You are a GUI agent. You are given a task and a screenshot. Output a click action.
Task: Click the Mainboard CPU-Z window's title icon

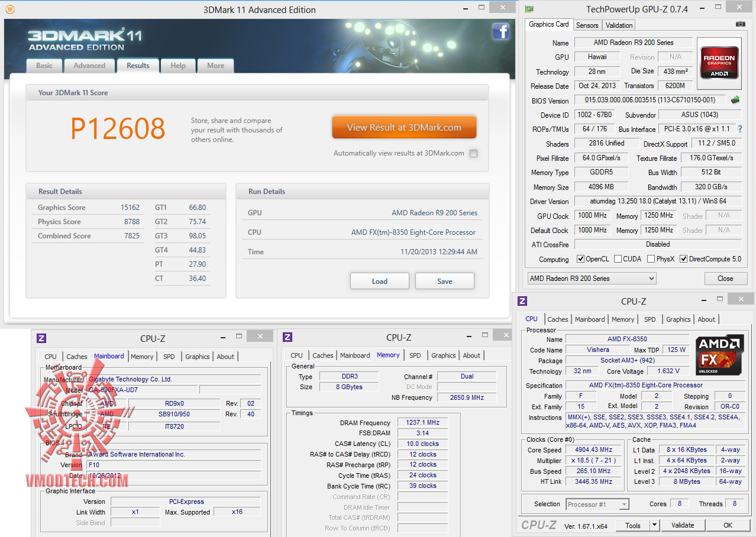(x=41, y=338)
